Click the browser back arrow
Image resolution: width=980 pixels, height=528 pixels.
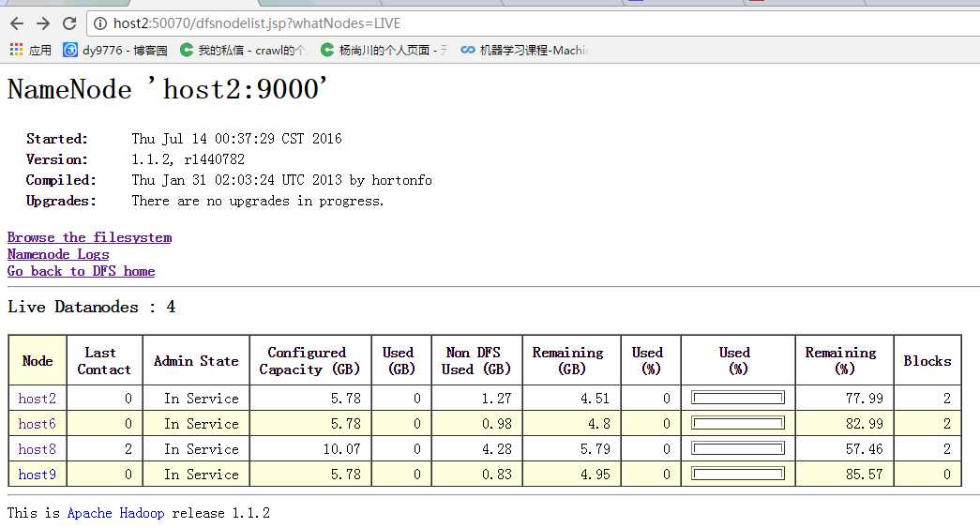[x=17, y=23]
